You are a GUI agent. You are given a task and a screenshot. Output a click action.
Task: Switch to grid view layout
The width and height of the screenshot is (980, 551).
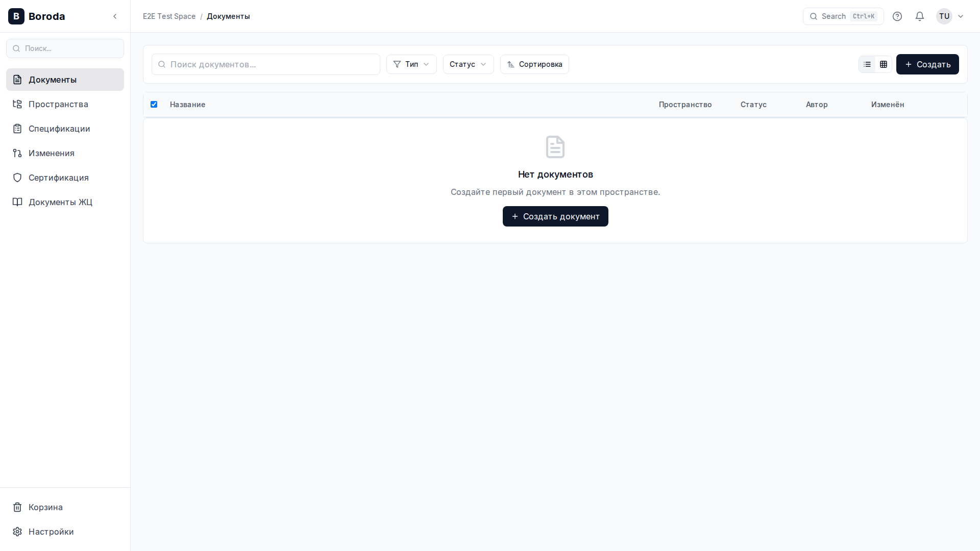point(884,64)
